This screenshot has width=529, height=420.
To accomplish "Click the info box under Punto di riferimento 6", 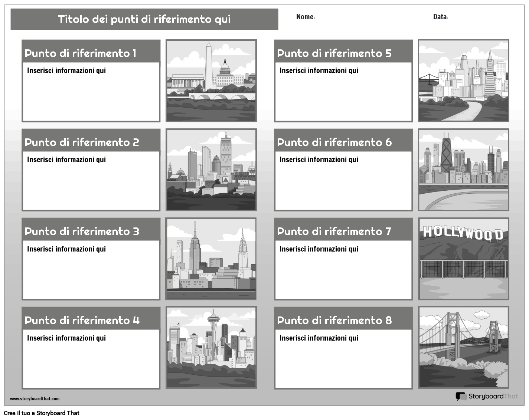I will pos(343,181).
